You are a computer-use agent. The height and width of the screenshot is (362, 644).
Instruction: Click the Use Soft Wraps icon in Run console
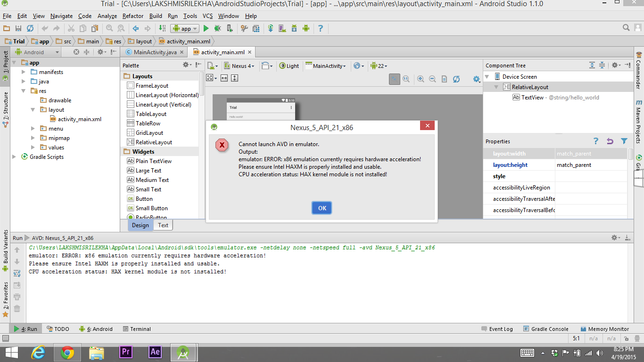pos(17,273)
